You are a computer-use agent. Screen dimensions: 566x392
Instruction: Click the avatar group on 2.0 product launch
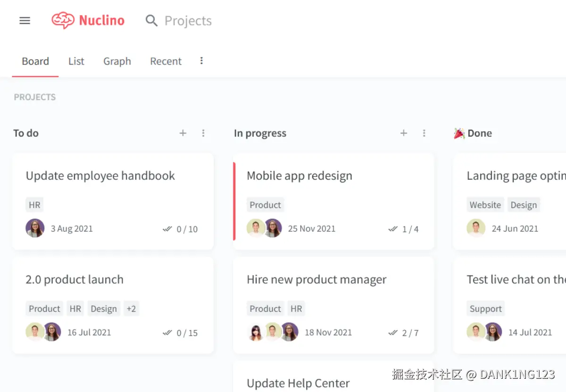(43, 332)
